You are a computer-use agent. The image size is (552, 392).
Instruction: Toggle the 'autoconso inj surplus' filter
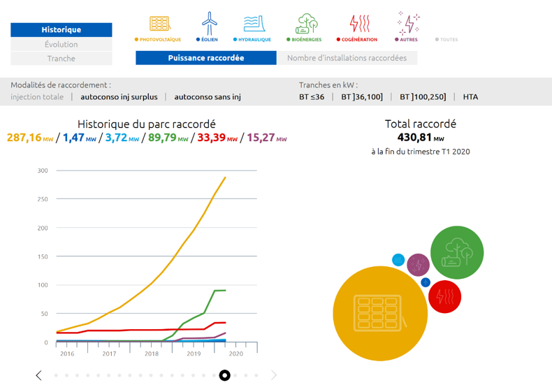coord(119,97)
